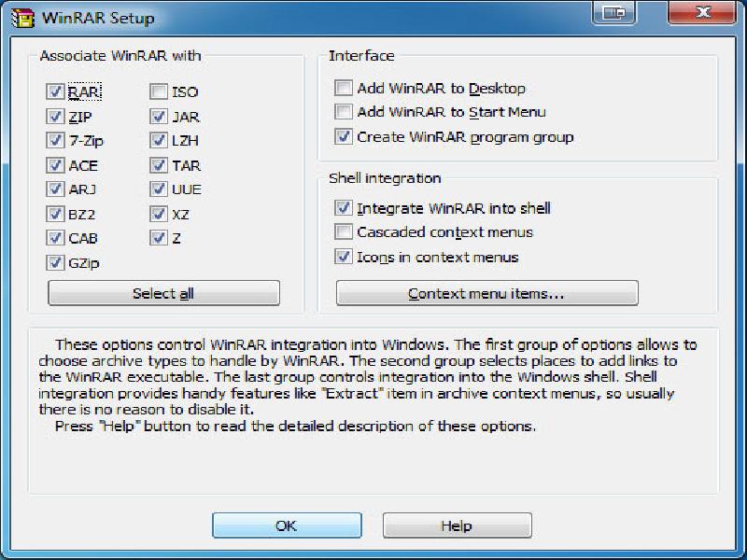Image resolution: width=747 pixels, height=560 pixels.
Task: Toggle the UUE checkbox
Action: pos(159,189)
